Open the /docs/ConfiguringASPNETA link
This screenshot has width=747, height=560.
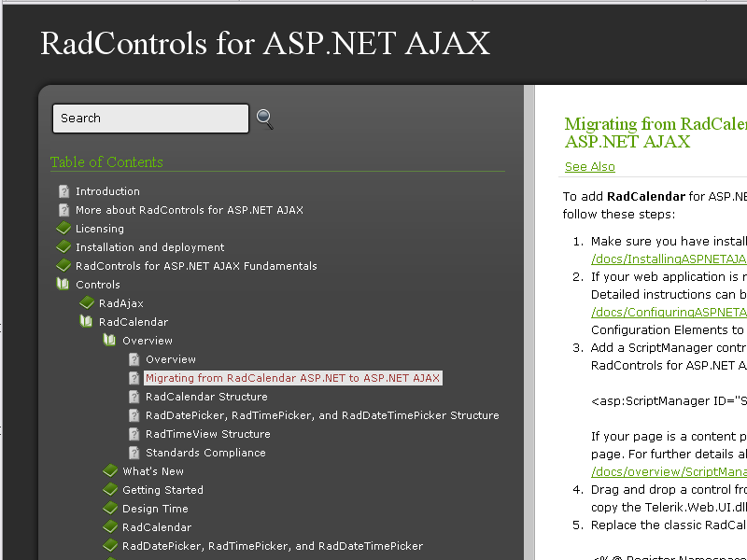[x=669, y=313]
